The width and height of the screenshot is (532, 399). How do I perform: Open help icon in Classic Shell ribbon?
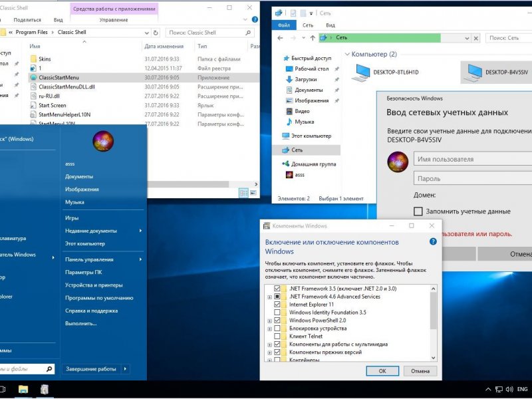pyautogui.click(x=255, y=20)
